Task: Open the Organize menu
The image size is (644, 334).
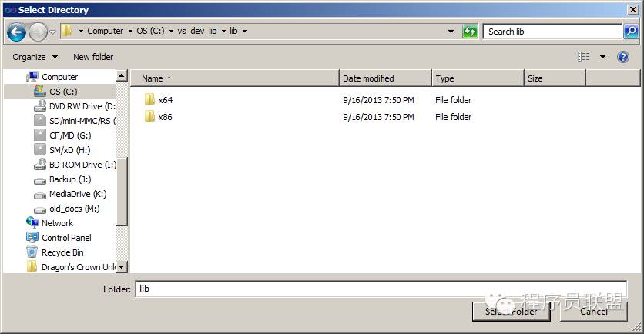Action: coord(35,57)
